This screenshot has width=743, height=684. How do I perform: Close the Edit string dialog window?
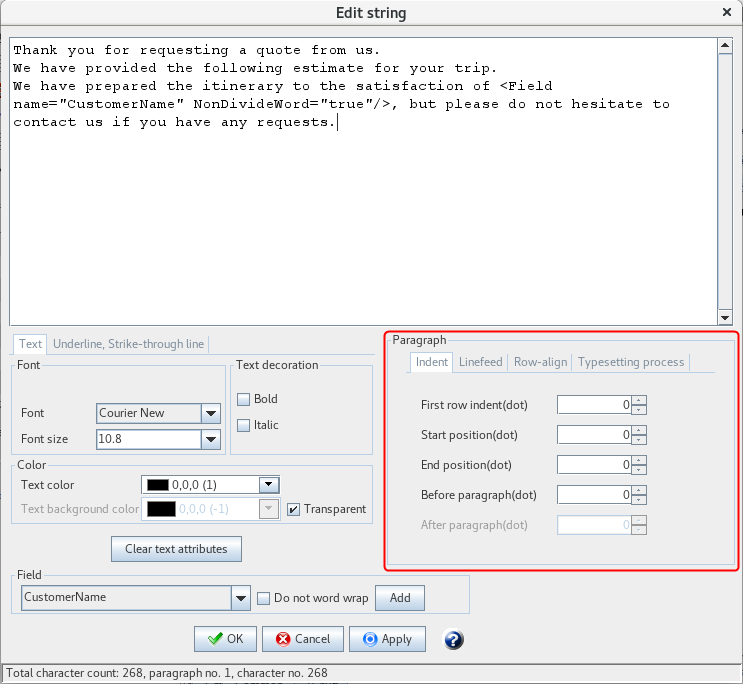pyautogui.click(x=726, y=12)
